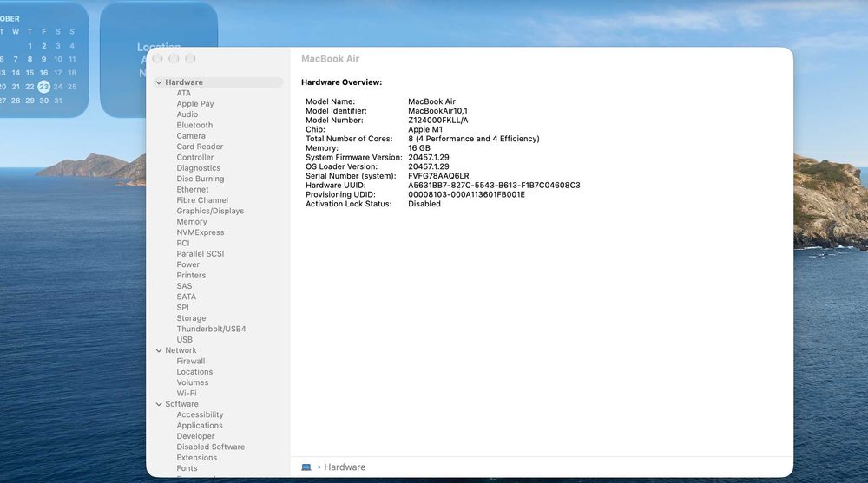Open Ethernet hardware info
868x483 pixels.
point(193,190)
